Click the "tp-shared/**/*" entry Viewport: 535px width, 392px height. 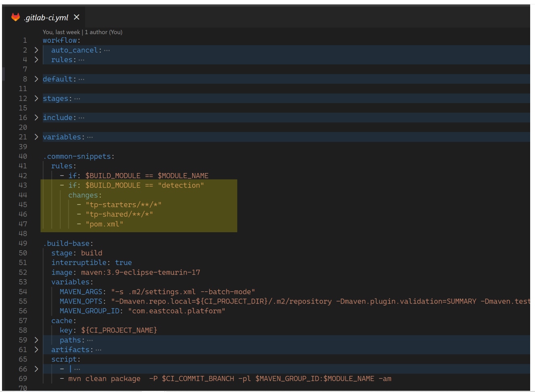pyautogui.click(x=119, y=214)
